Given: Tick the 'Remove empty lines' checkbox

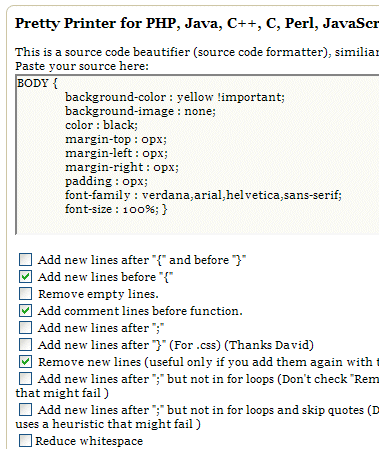Looking at the screenshot, I should [x=25, y=293].
